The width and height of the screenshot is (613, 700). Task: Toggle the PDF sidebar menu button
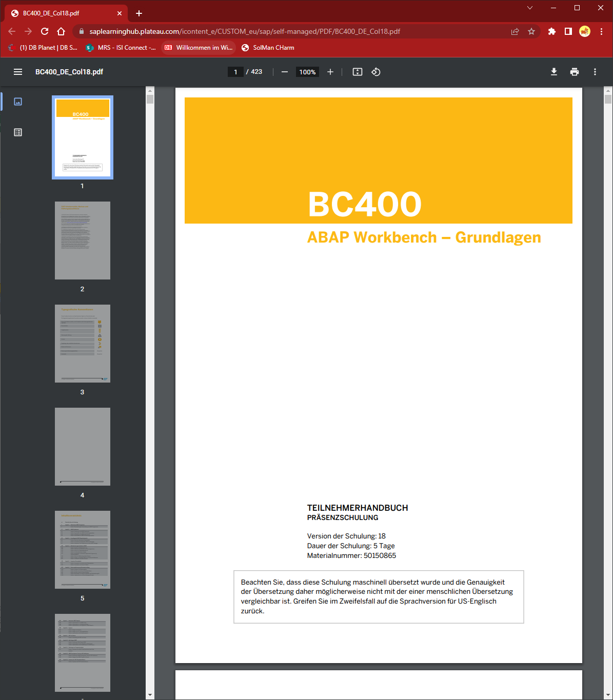point(18,72)
